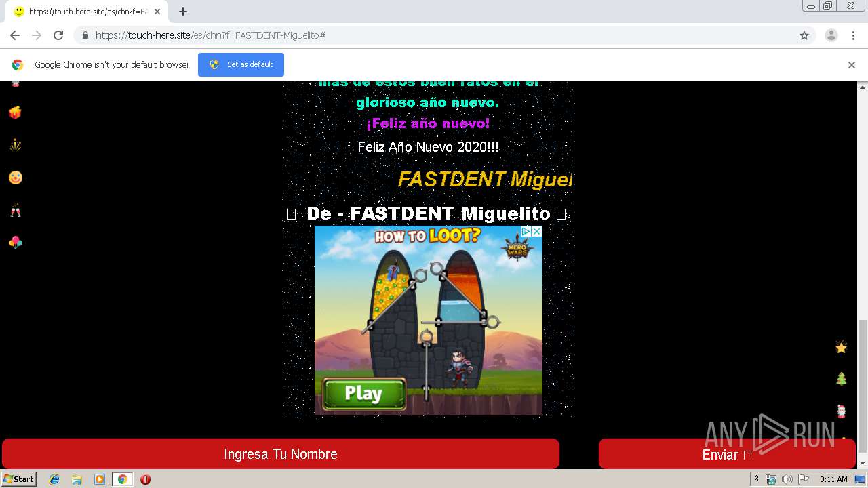Go back with the browser back arrow
Screen dimensions: 868x488
[x=15, y=35]
